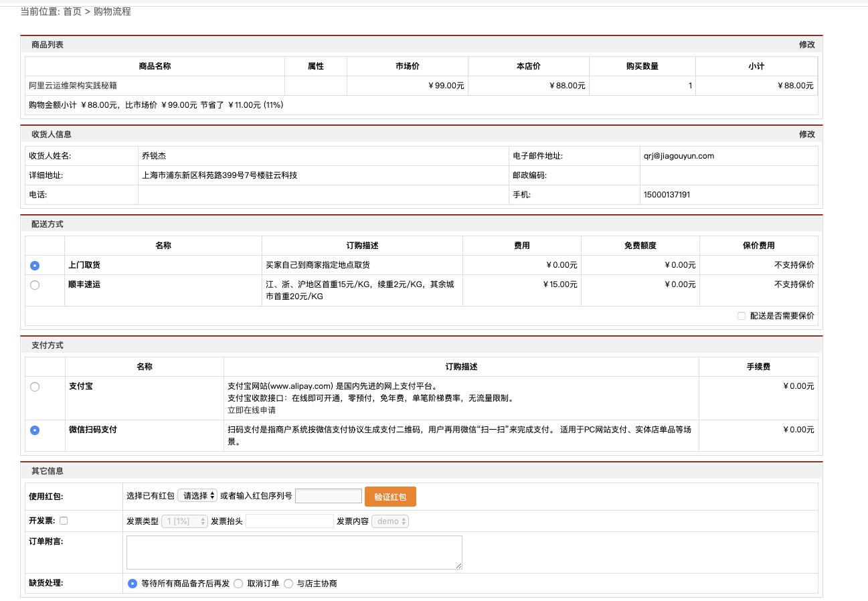Viewport: 868px width, 601px height.
Task: Click the red packet serial number input
Action: click(329, 495)
